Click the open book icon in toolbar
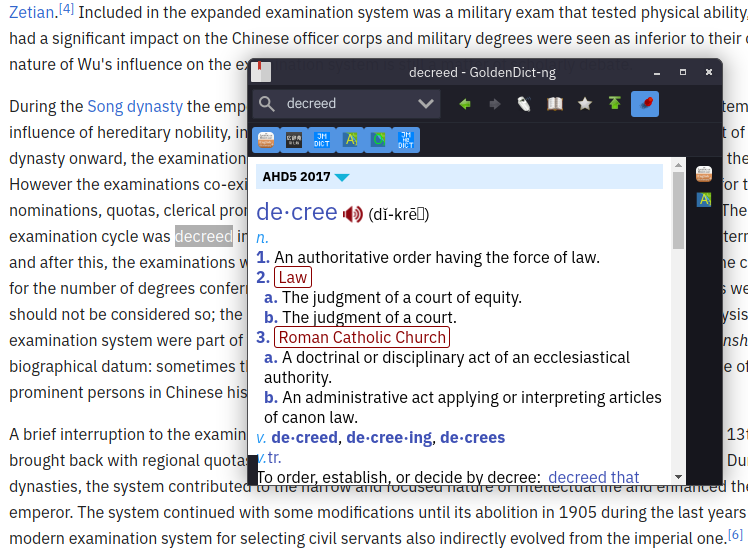This screenshot has width=748, height=557. (x=554, y=104)
